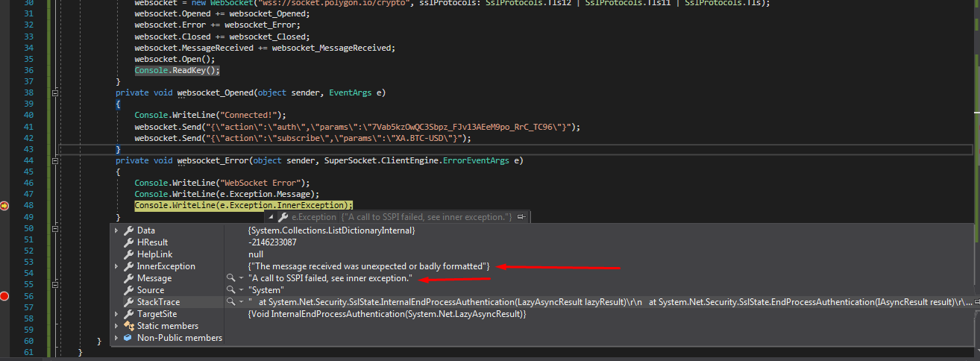Image resolution: width=980 pixels, height=361 pixels.
Task: Click the wrench icon next to StackTrace
Action: 128,302
